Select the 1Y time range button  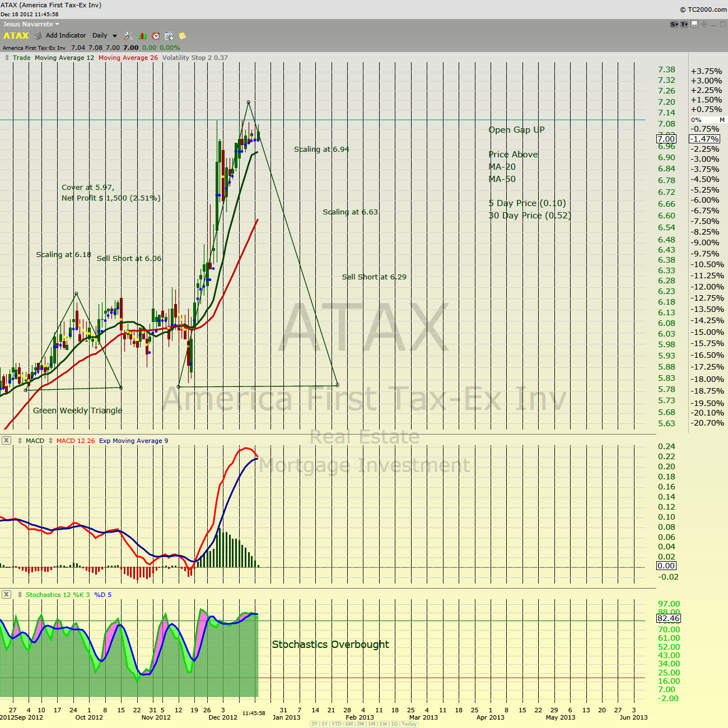[324, 724]
